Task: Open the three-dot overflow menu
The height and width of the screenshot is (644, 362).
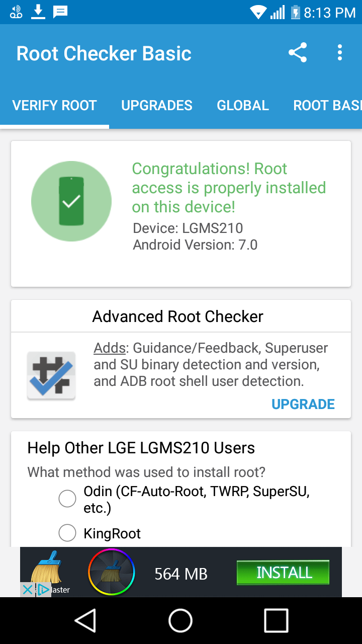Action: tap(340, 53)
